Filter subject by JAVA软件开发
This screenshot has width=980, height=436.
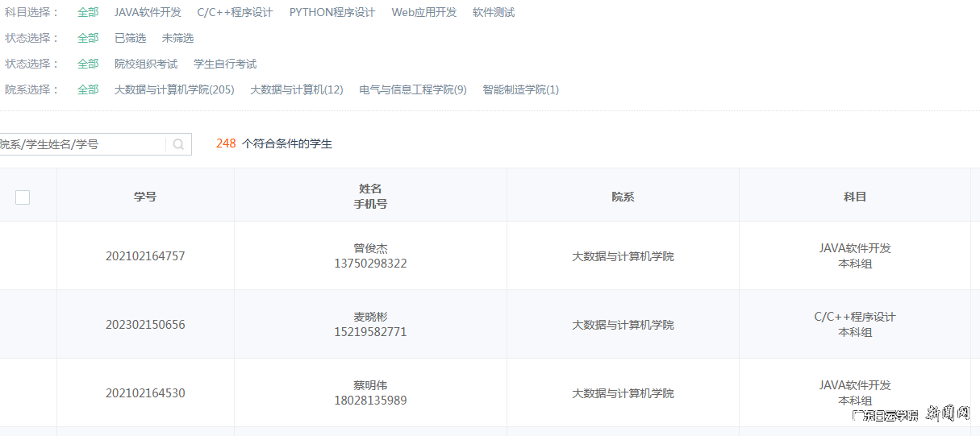click(x=148, y=12)
